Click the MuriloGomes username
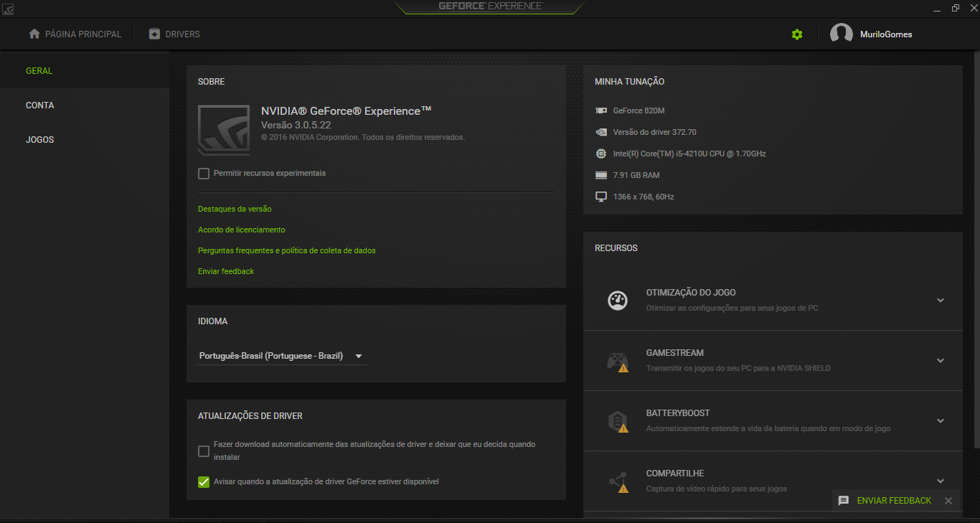980x523 pixels. [886, 34]
